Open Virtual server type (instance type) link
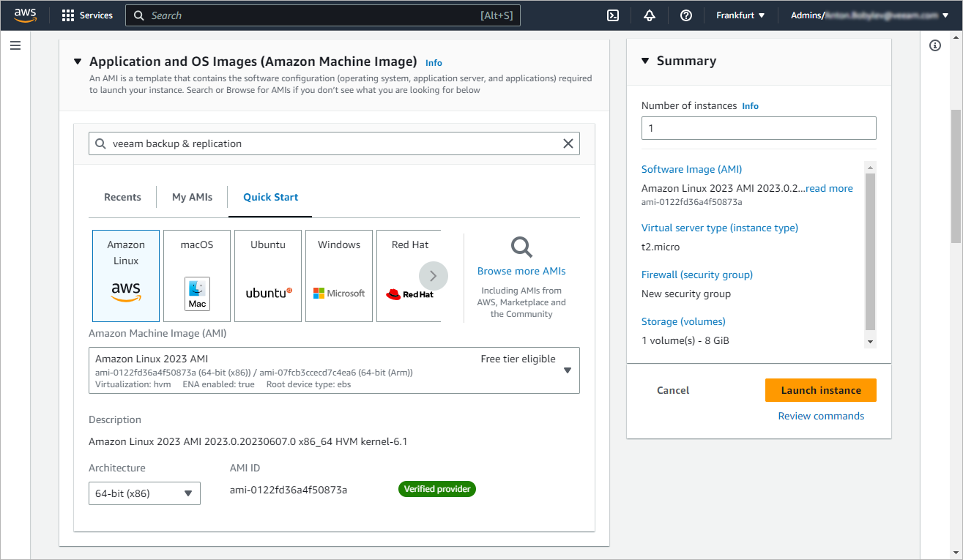The image size is (963, 560). [x=720, y=228]
